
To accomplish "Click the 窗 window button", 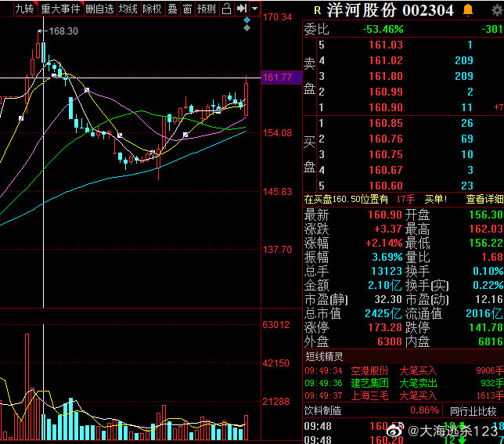I will [187, 9].
